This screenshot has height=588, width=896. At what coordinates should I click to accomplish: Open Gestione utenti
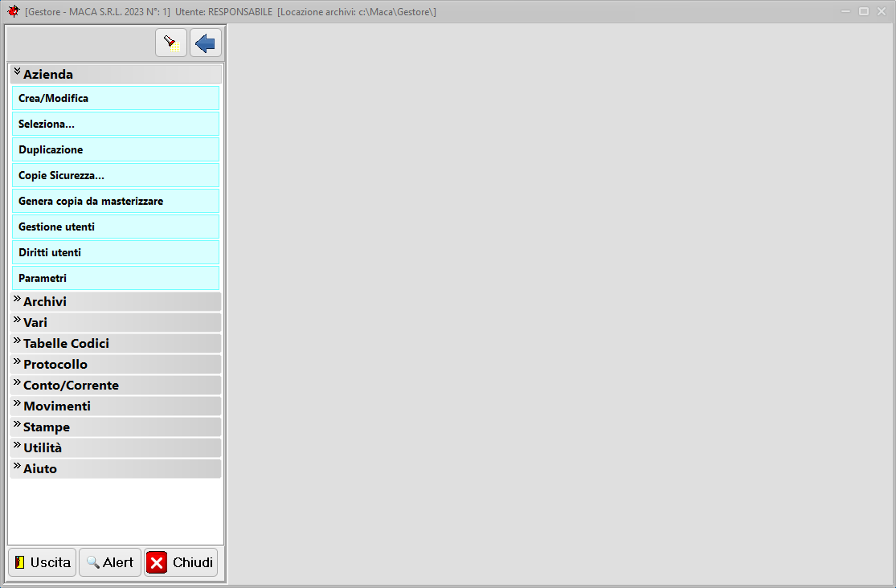(116, 227)
